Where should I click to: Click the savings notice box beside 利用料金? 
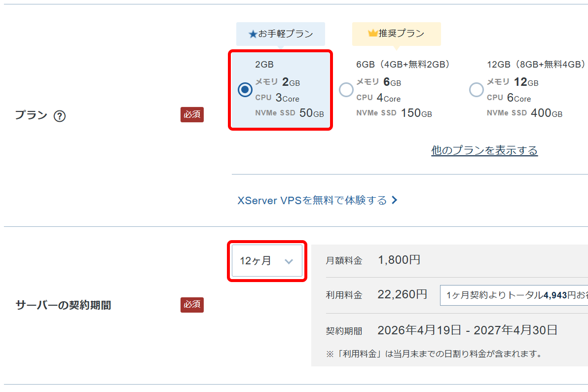514,295
